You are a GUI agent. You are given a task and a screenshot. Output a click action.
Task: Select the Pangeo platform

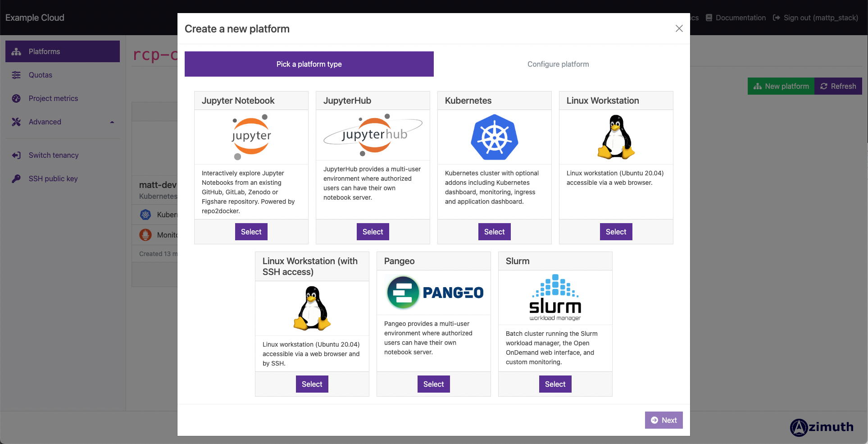(x=434, y=384)
